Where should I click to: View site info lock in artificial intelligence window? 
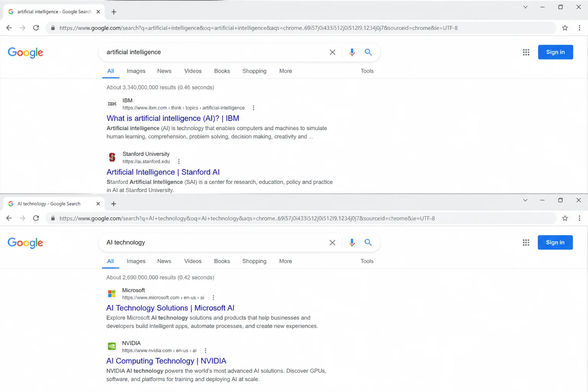53,28
